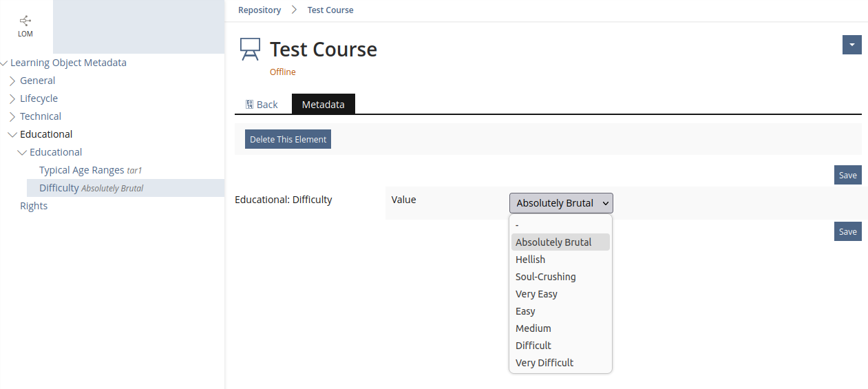Viewport: 868px width, 389px height.
Task: Collapse the Learning Object Metadata root
Action: click(4, 63)
